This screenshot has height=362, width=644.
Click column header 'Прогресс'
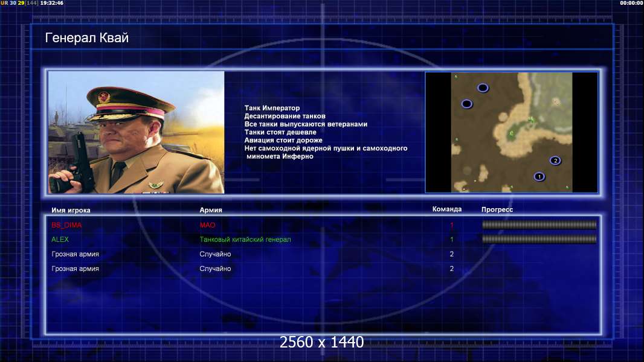[x=497, y=209]
